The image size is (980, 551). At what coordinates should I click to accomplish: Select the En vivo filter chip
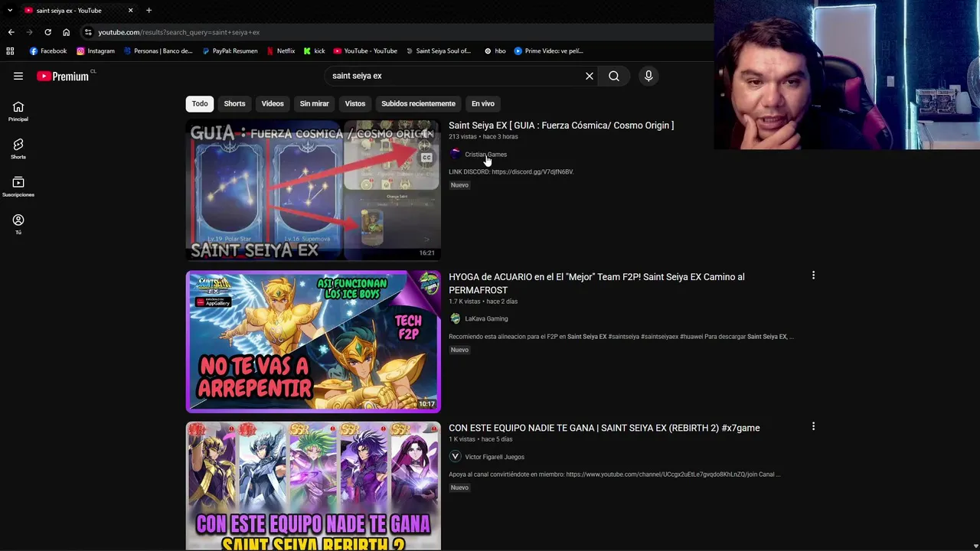coord(482,103)
